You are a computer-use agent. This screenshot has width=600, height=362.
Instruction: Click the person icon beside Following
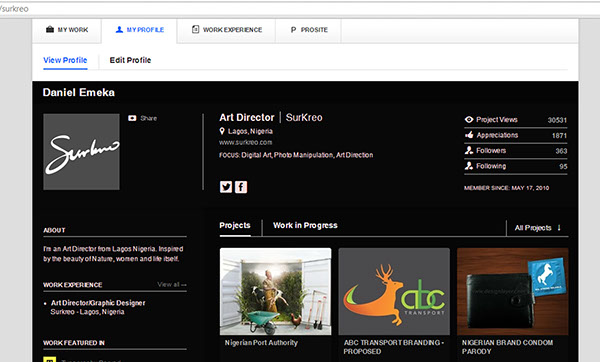(x=469, y=166)
